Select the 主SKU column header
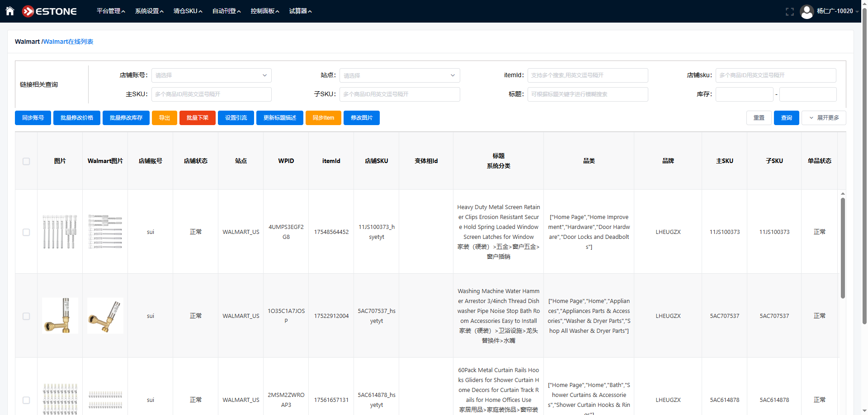The width and height of the screenshot is (868, 415). tap(725, 161)
